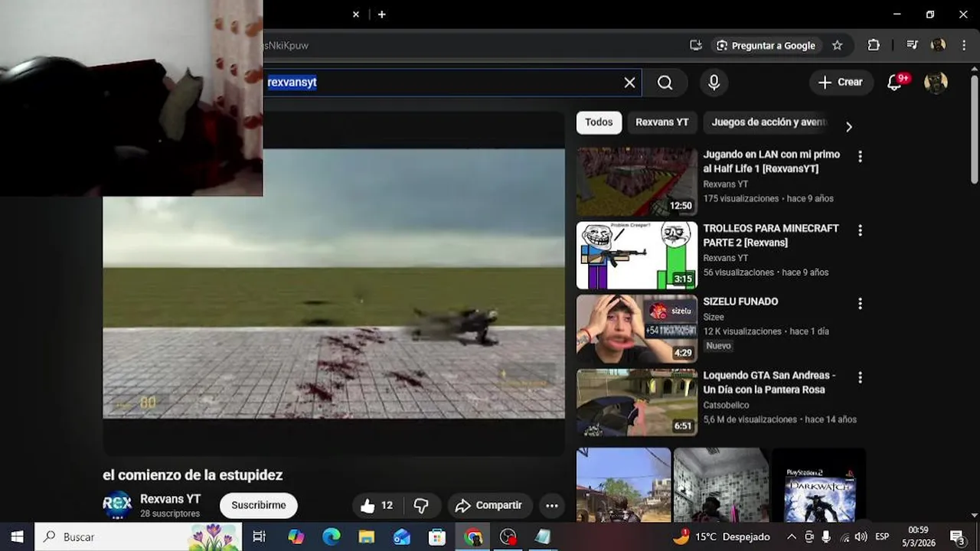Open the YouTube account avatar menu
Image resolution: width=980 pixels, height=551 pixels.
pyautogui.click(x=936, y=83)
